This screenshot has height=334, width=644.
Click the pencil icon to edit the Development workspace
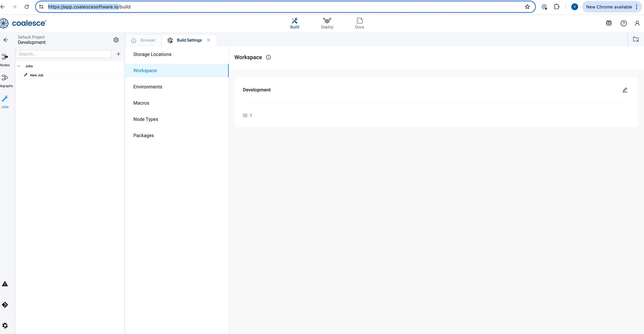click(625, 90)
